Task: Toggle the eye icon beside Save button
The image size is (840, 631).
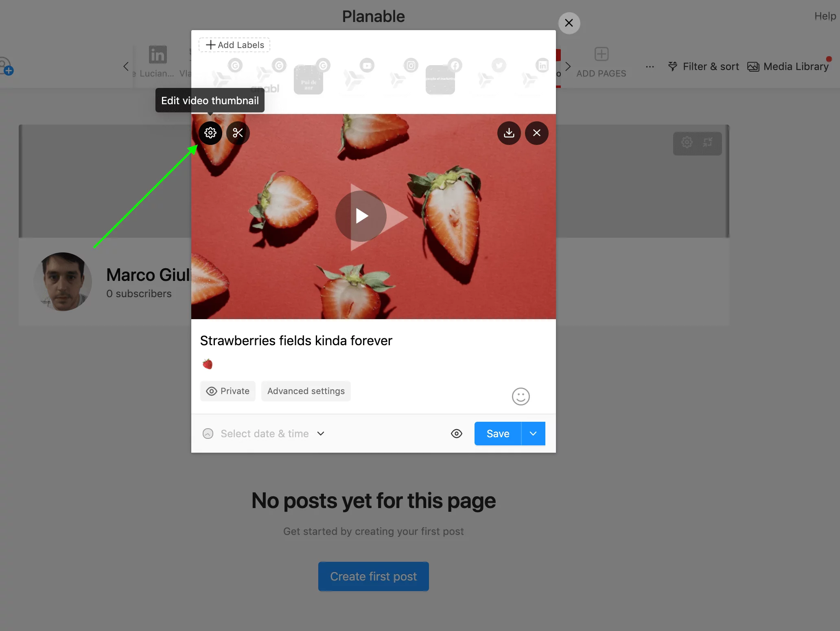Action: click(457, 434)
